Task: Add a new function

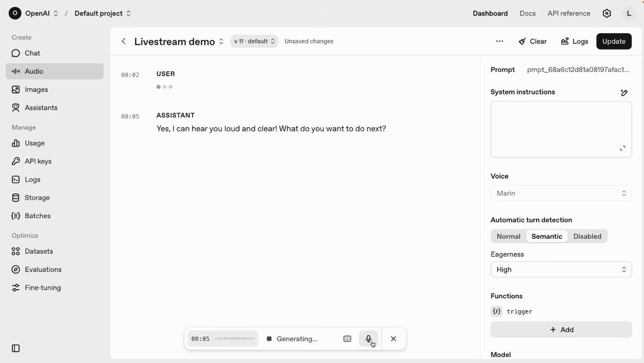Action: click(561, 330)
